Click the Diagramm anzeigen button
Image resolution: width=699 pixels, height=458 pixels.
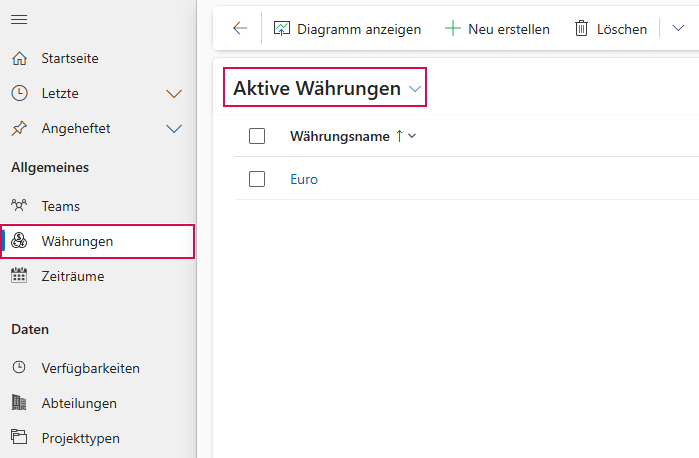coord(347,29)
